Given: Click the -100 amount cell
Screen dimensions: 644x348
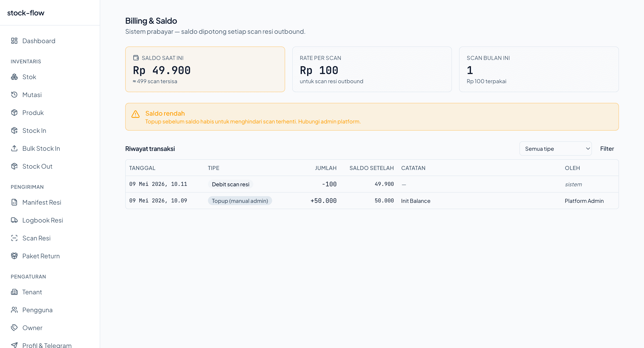Looking at the screenshot, I should coord(329,184).
